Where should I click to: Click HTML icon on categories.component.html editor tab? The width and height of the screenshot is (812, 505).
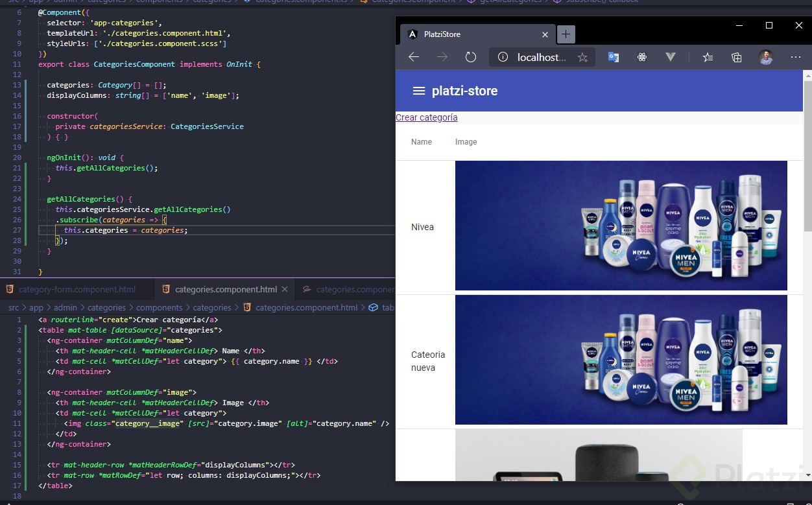click(166, 289)
